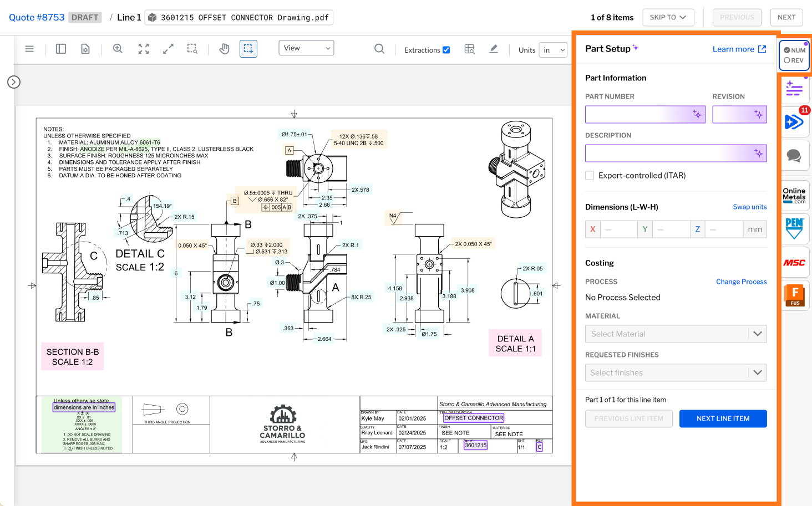Check Export-controlled (ITAR) box
This screenshot has width=812, height=506.
[590, 176]
